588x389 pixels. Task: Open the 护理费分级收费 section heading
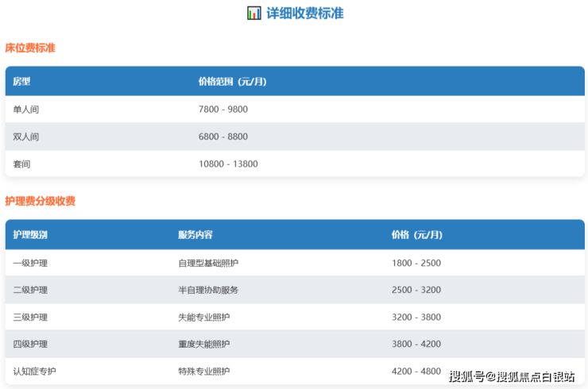pos(41,201)
